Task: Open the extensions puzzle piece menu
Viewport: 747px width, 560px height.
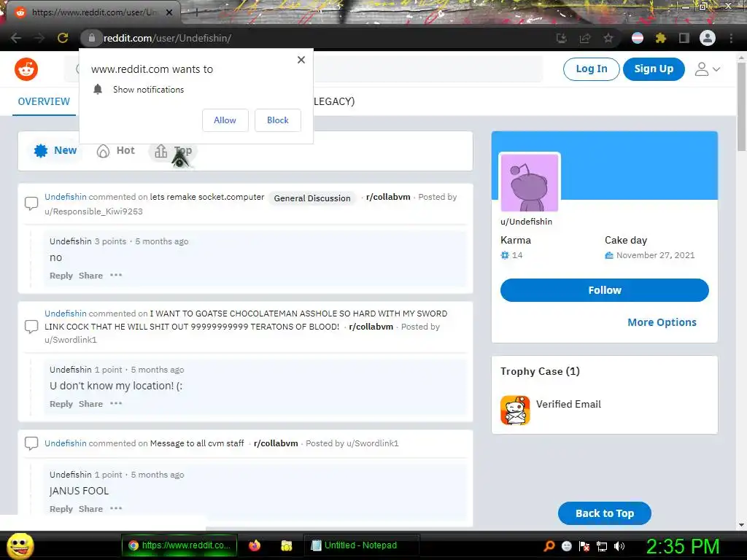Action: click(661, 38)
